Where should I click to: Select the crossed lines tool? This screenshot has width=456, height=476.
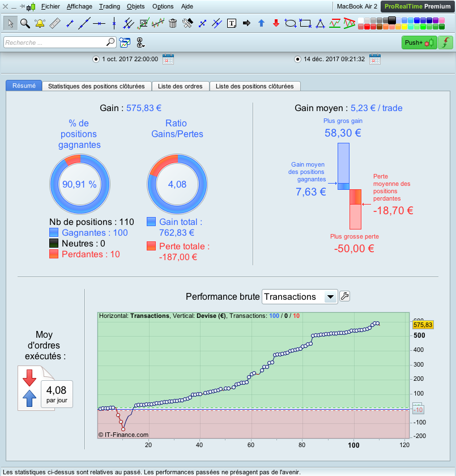pyautogui.click(x=217, y=23)
